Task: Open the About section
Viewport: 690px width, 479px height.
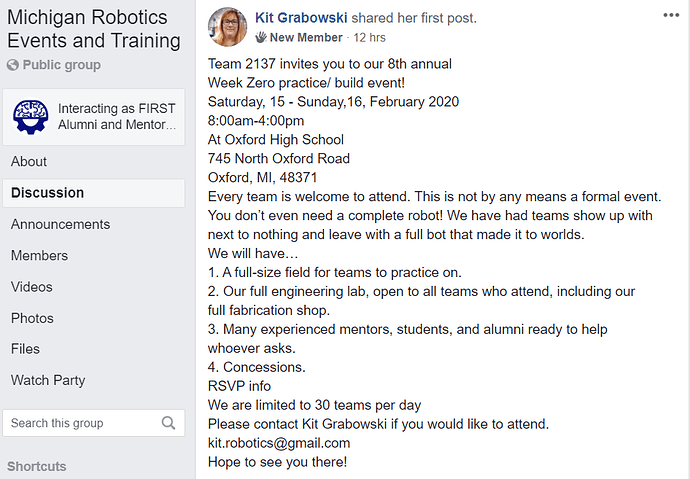Action: (29, 161)
